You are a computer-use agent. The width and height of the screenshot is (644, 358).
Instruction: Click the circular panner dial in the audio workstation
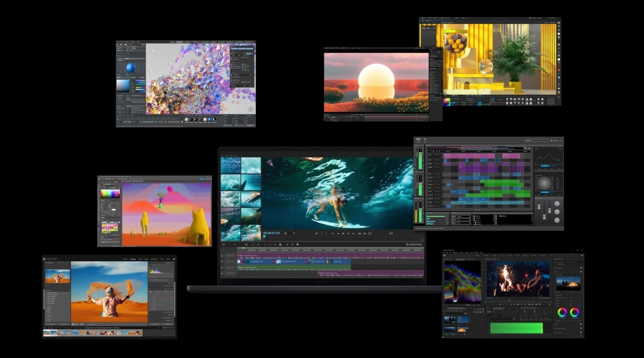tap(544, 183)
